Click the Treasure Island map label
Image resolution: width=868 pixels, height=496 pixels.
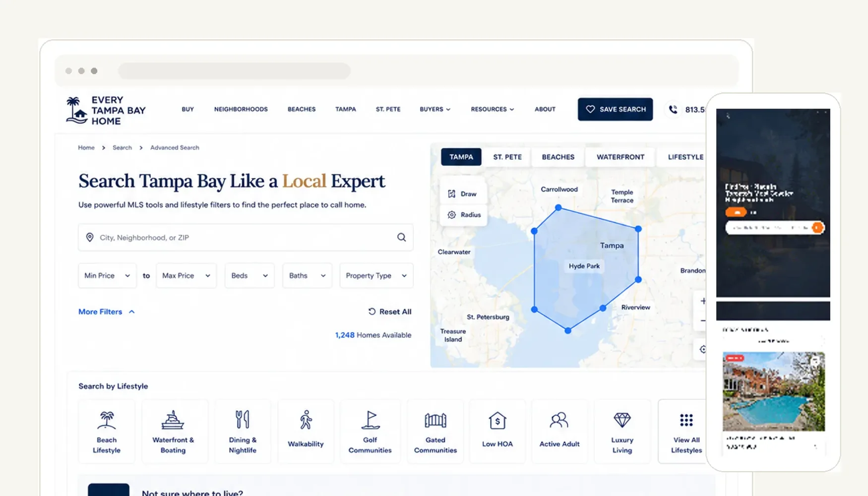(453, 335)
